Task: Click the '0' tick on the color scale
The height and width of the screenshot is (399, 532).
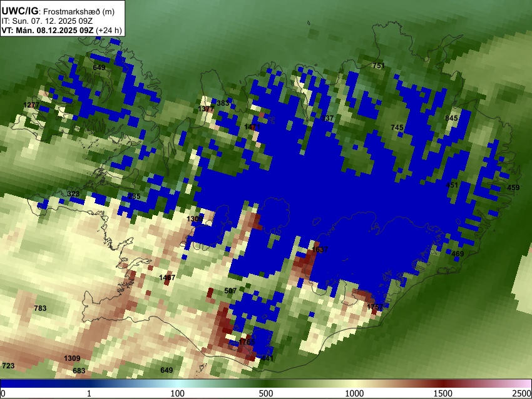Action: (x=3, y=393)
